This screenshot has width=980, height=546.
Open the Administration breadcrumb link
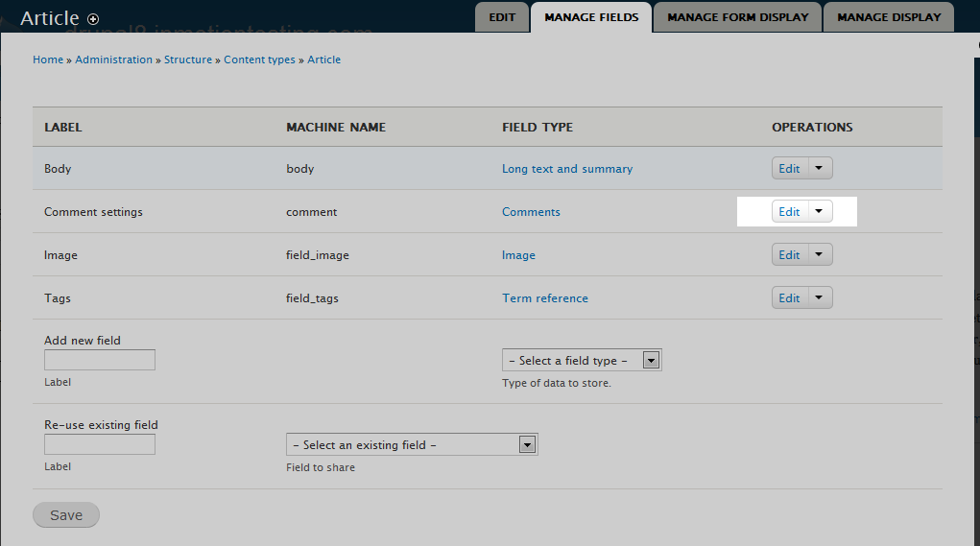[114, 59]
